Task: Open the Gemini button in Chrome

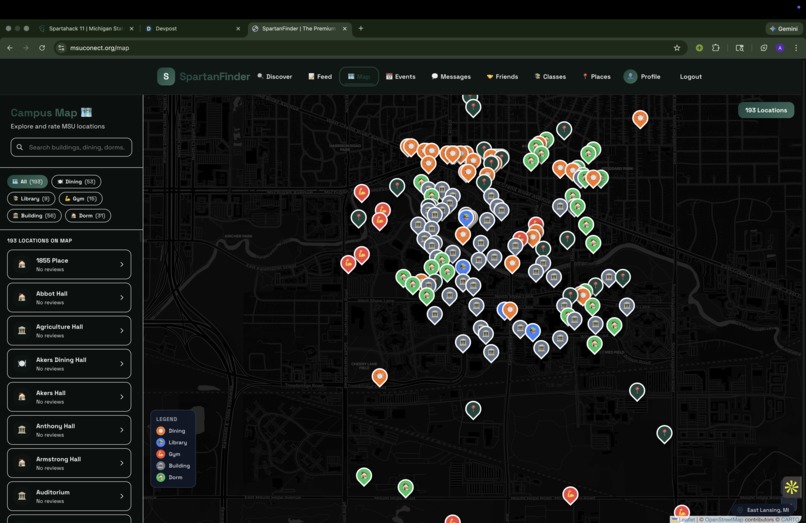Action: click(783, 29)
